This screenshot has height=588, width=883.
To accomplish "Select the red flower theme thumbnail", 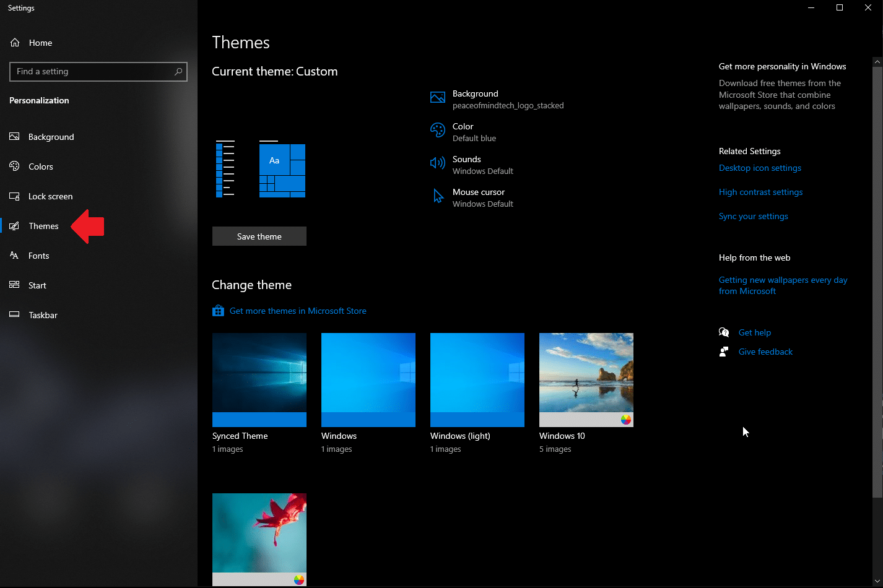I will (259, 540).
